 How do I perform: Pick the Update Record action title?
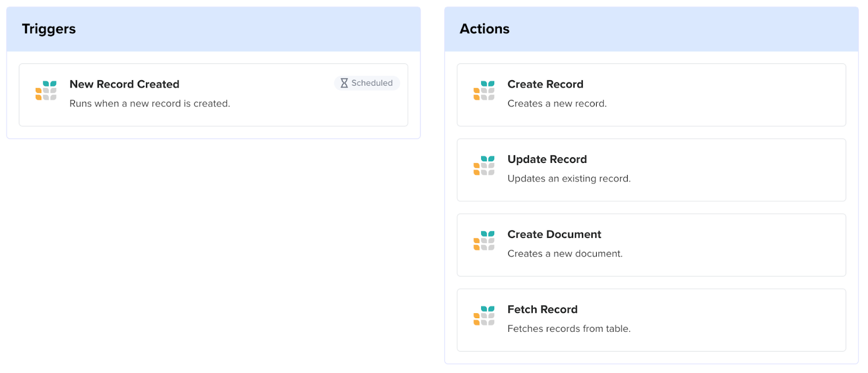[x=547, y=159]
